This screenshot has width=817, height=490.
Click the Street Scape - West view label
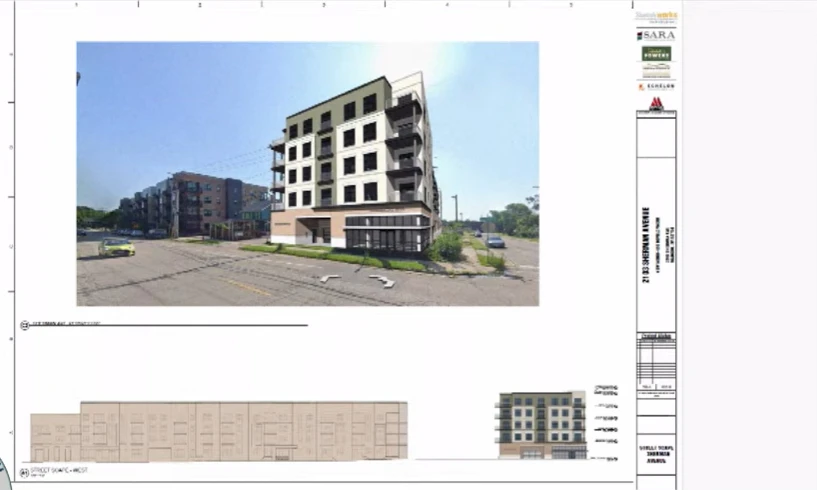tap(62, 469)
